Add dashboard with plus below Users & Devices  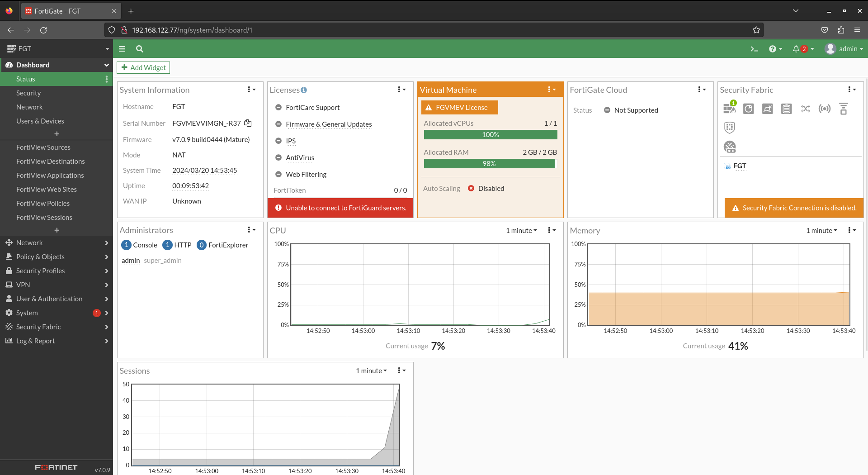(57, 134)
